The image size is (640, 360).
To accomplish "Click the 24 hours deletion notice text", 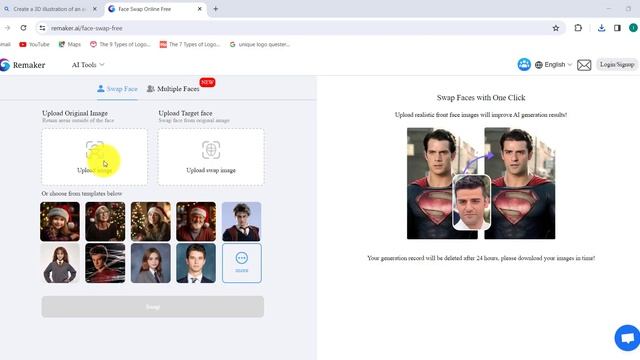I will (481, 258).
